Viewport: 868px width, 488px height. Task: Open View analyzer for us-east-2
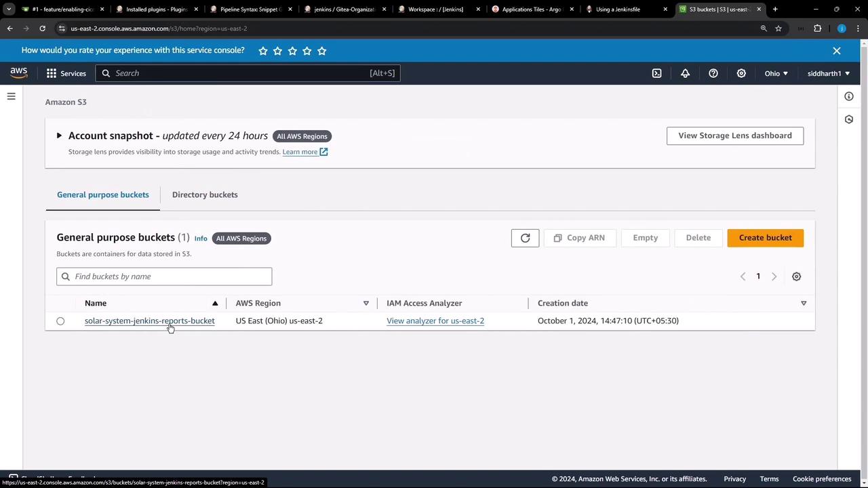tap(435, 321)
